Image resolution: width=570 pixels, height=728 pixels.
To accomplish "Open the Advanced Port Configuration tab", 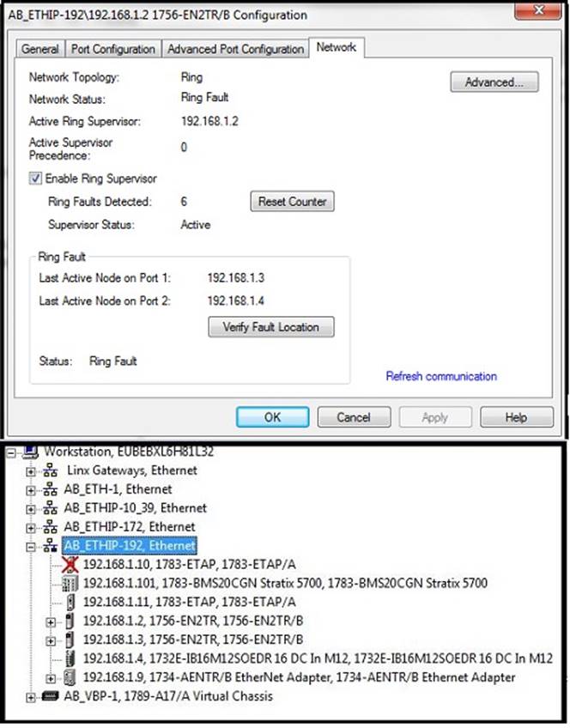I will tap(235, 49).
